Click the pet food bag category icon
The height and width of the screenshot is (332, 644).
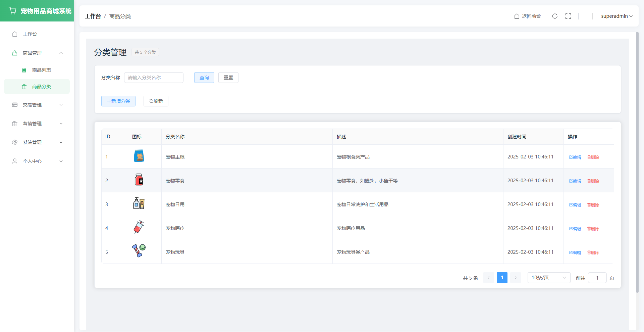(x=139, y=156)
